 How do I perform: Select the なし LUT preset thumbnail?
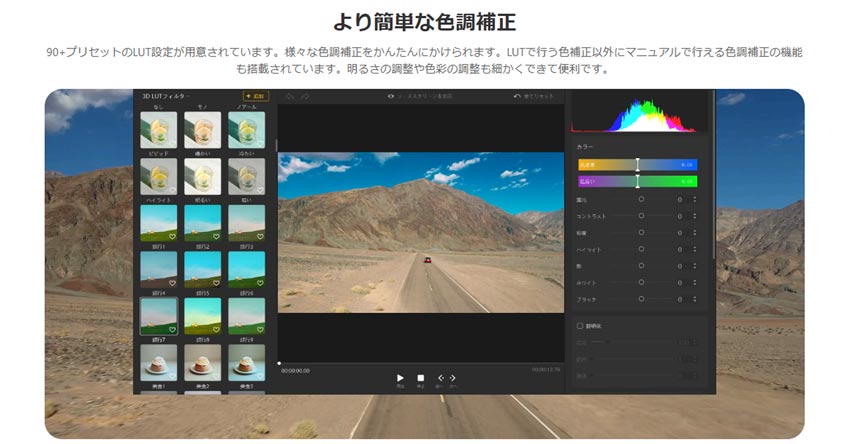pos(158,128)
